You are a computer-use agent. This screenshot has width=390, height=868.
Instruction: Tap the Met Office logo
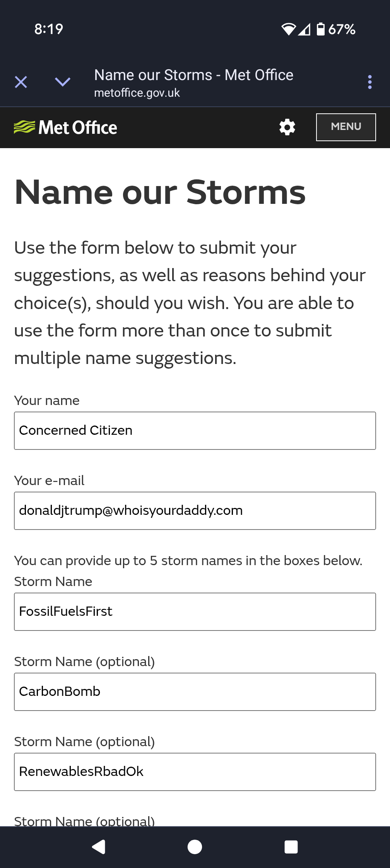(x=65, y=127)
